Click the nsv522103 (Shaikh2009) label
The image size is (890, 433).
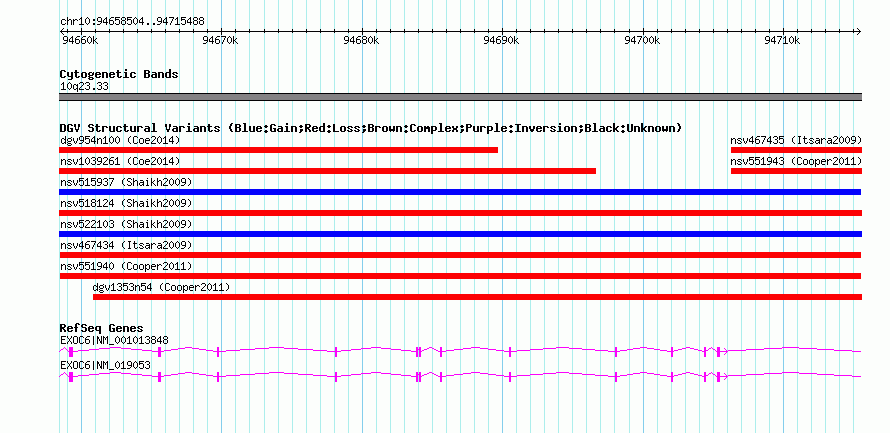click(126, 224)
